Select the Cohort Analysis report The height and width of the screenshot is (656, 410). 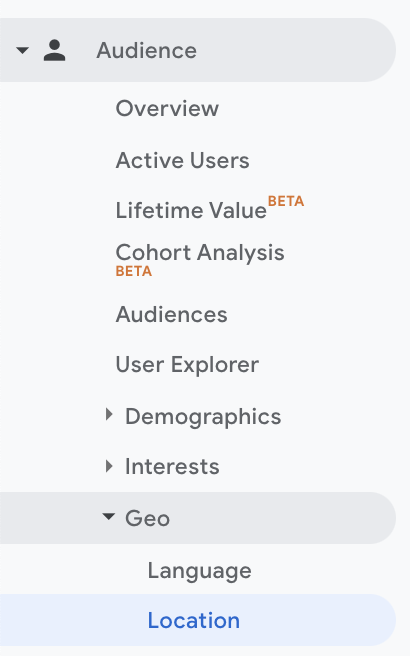click(200, 253)
